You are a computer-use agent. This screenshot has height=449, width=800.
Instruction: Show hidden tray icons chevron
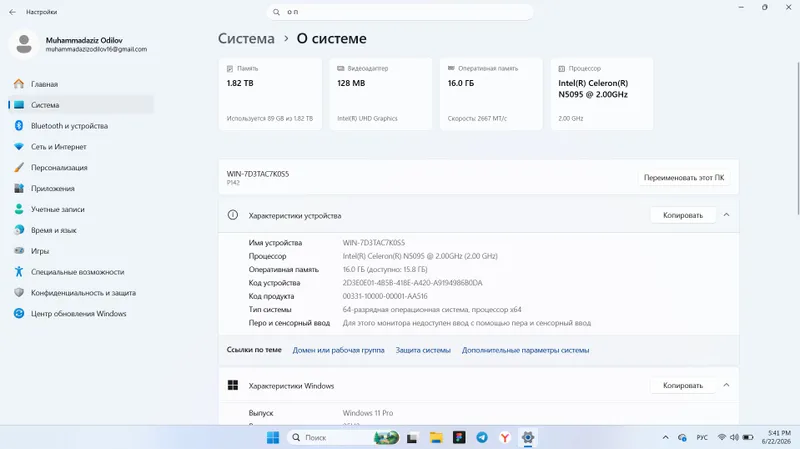point(665,437)
